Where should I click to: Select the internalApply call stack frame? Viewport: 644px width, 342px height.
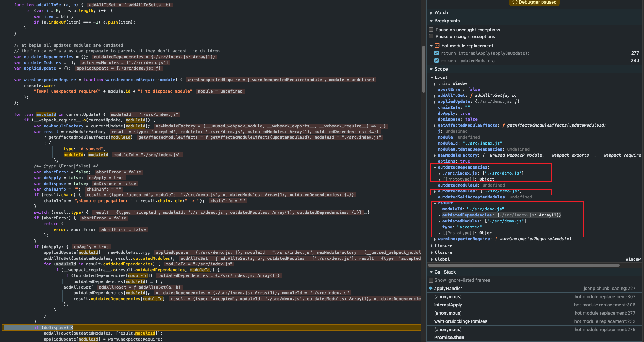tap(448, 305)
